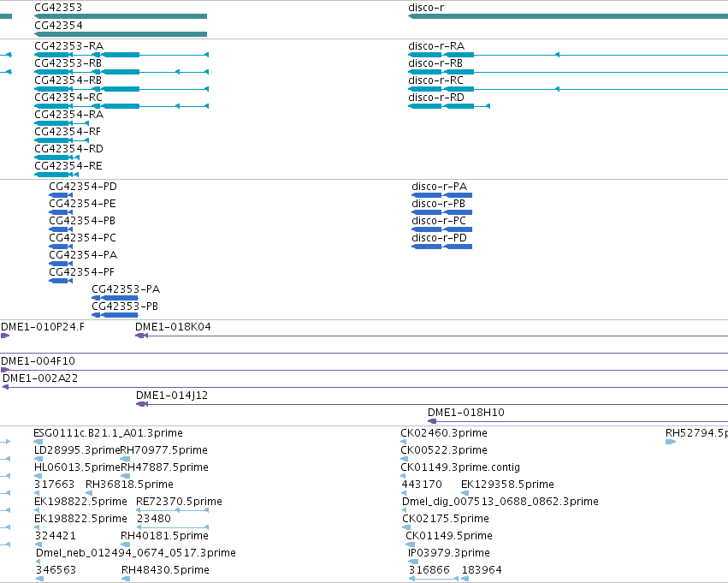Viewport: 728px width, 583px height.
Task: Choose protein CG42353-PB
Action: click(x=115, y=315)
